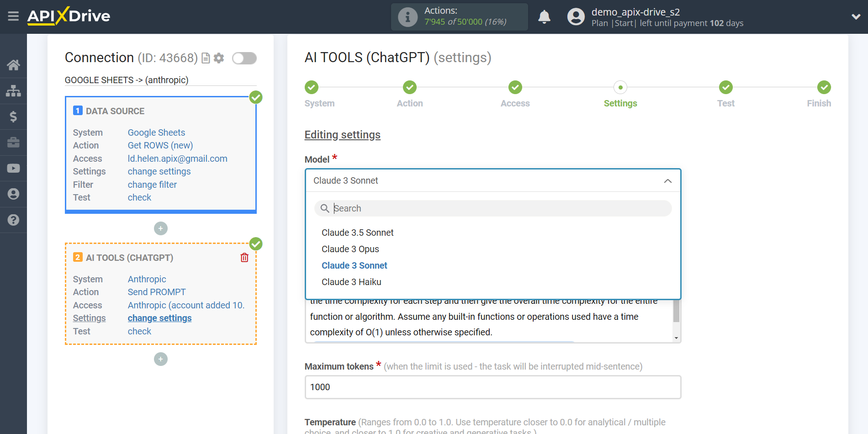Open briefcase icon in sidebar

click(13, 143)
